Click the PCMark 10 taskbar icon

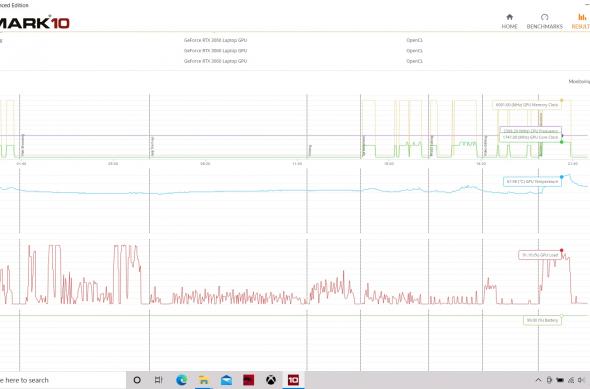tap(293, 380)
